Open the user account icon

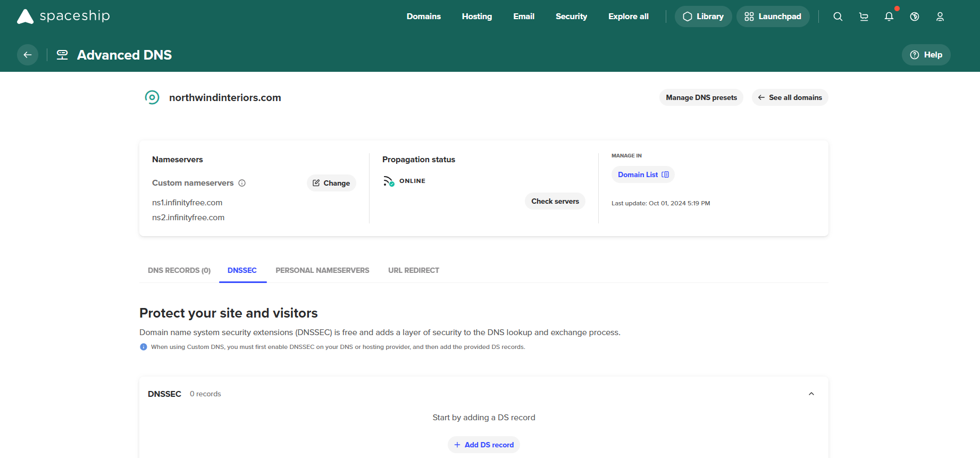click(940, 16)
